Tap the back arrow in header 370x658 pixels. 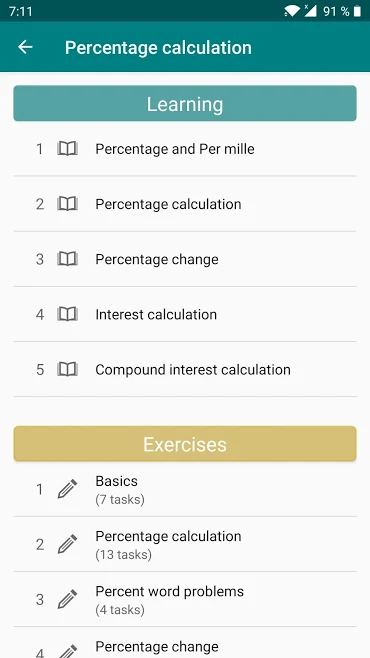25,47
